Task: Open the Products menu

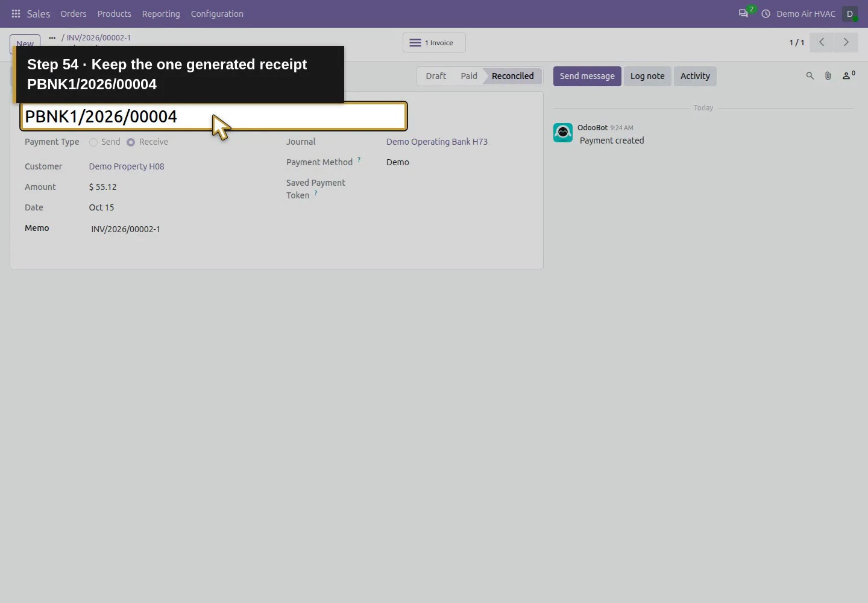Action: coord(115,14)
